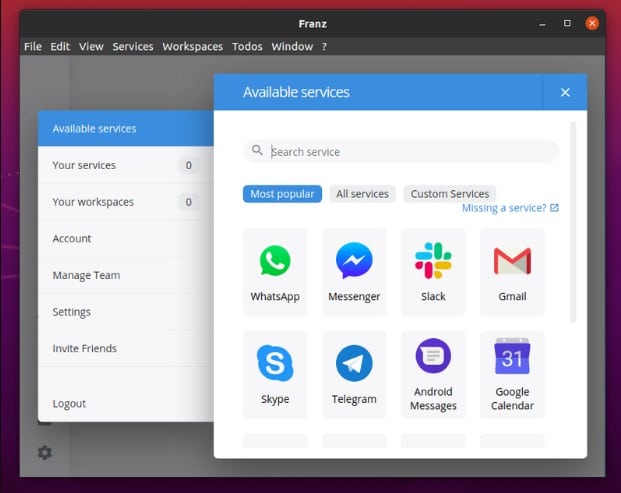Add the Google Calendar service
Viewport: 621px width, 493px height.
click(x=512, y=375)
